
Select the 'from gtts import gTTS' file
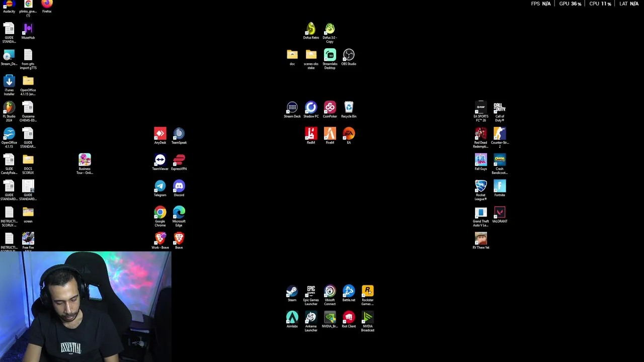coord(28,59)
